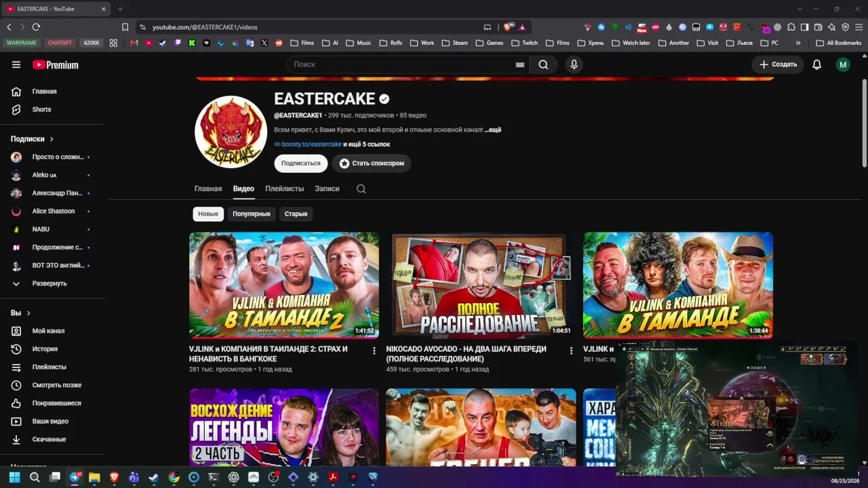Open the Gmail bookmark icon
Viewport: 868px width, 488px height.
coord(134,43)
